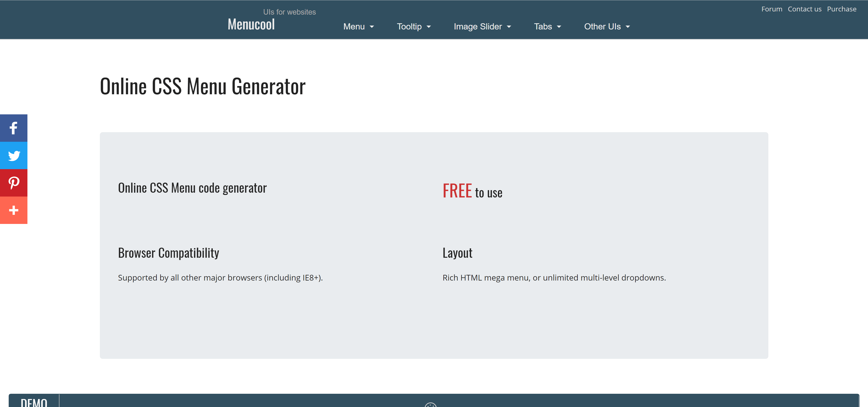Select Other UIs in navigation bar

(x=602, y=27)
